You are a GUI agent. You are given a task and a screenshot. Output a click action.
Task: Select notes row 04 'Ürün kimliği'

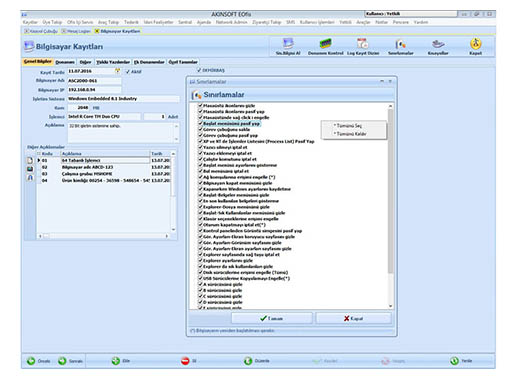[x=105, y=180]
